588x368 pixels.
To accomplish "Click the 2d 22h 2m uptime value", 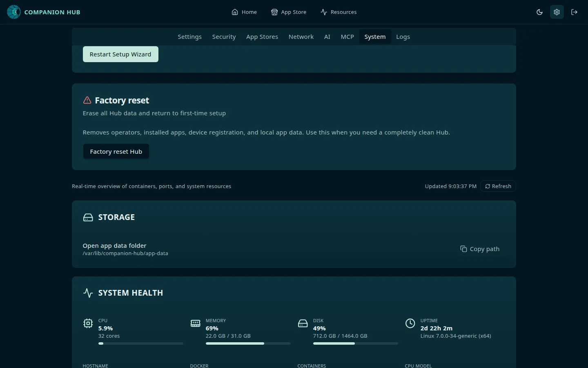I will 437,328.
